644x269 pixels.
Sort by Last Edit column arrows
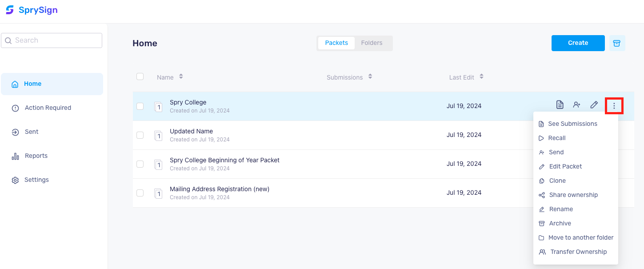481,76
